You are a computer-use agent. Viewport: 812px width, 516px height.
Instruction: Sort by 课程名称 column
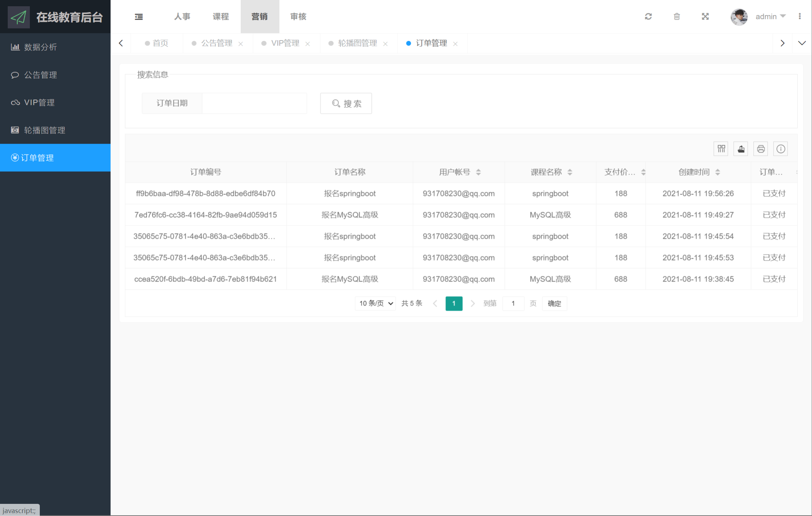[x=570, y=172]
